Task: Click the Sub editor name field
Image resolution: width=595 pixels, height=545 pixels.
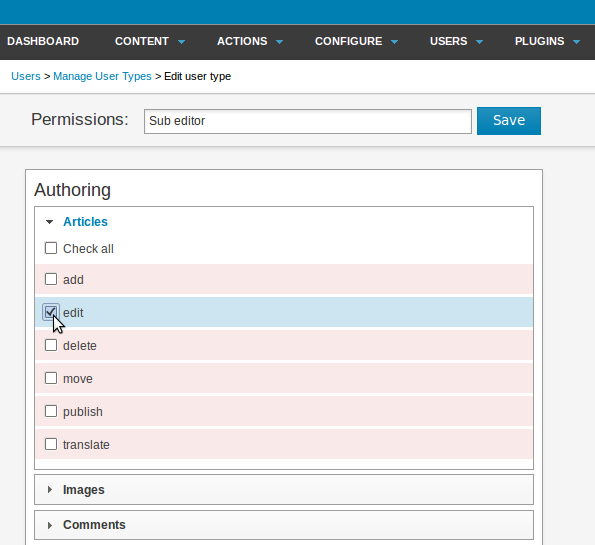Action: point(308,121)
